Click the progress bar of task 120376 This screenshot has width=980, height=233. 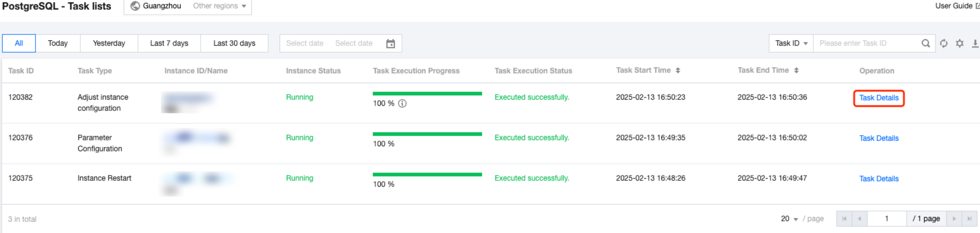[427, 134]
